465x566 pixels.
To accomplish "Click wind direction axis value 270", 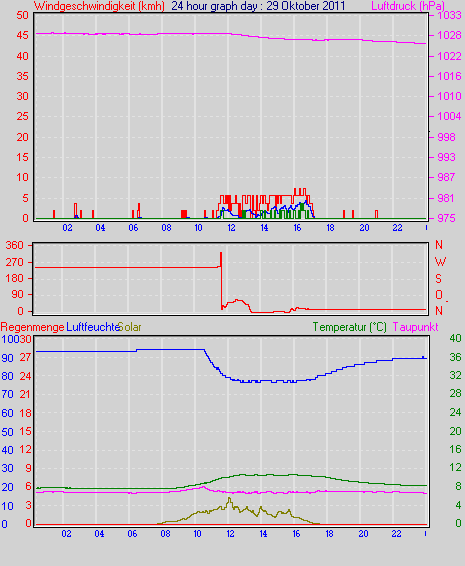I will tap(14, 262).
